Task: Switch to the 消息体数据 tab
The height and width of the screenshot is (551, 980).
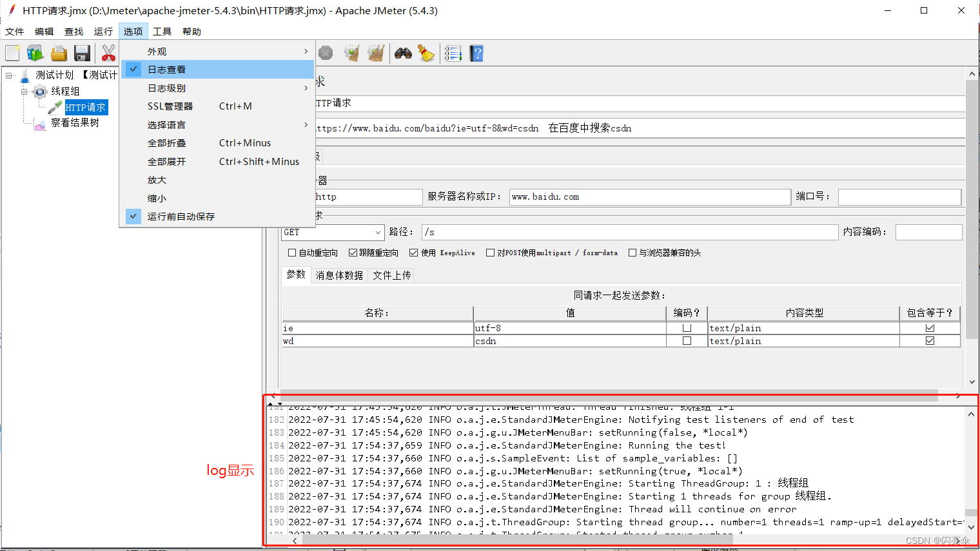Action: (x=339, y=275)
